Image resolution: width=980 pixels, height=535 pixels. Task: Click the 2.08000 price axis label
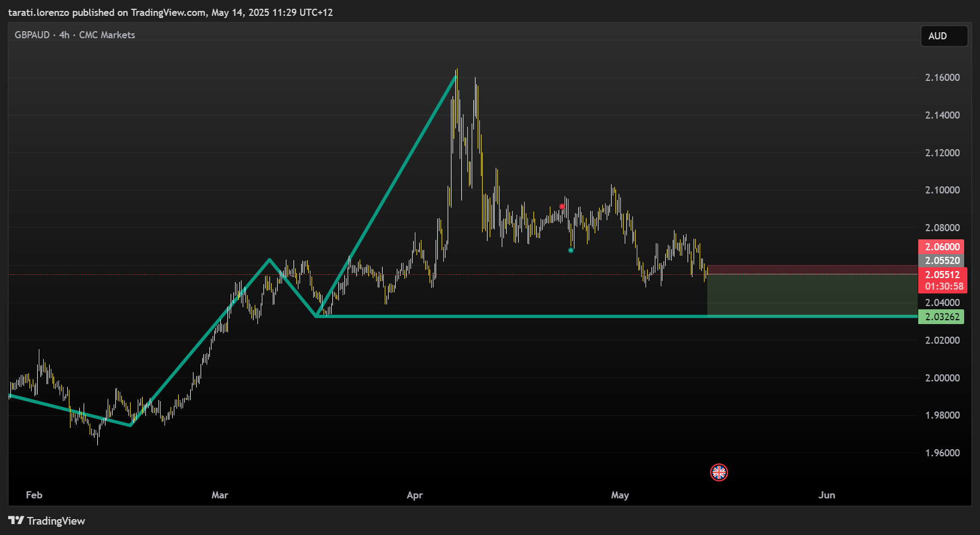[x=942, y=228]
